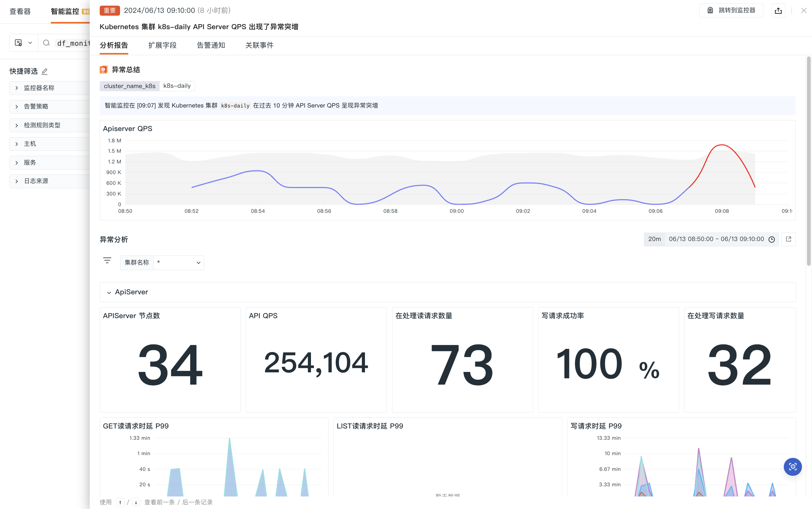Image resolution: width=812 pixels, height=509 pixels.
Task: Click the previous record up-arrow key icon
Action: 120,502
